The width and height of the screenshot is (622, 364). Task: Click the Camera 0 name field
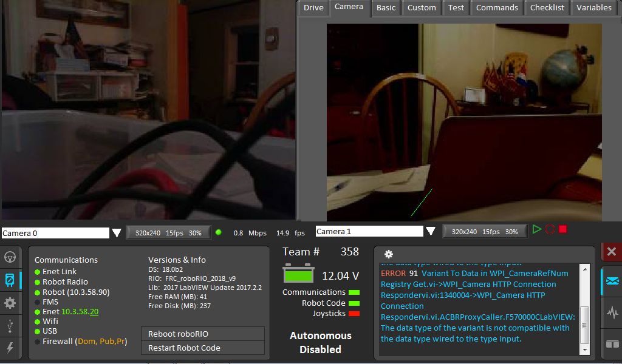tap(55, 234)
